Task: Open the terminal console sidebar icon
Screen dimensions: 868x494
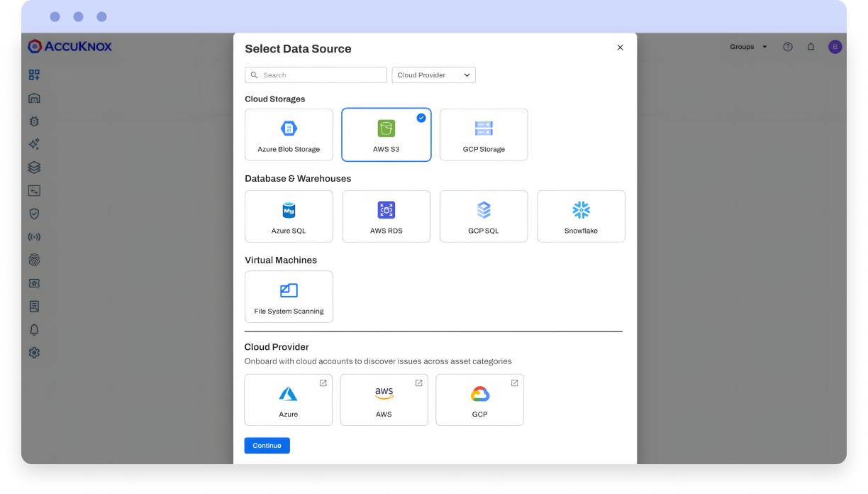Action: 34,190
